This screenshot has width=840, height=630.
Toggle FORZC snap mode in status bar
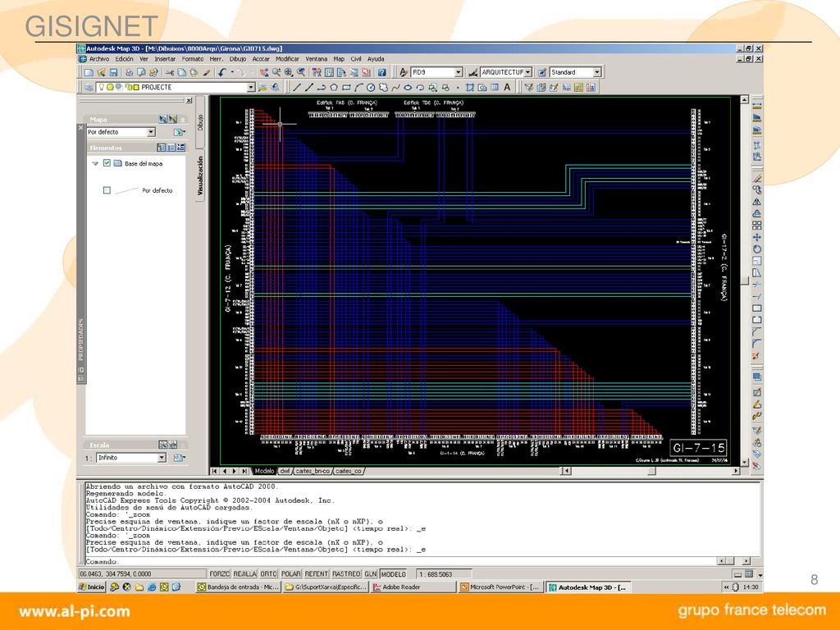coord(219,573)
